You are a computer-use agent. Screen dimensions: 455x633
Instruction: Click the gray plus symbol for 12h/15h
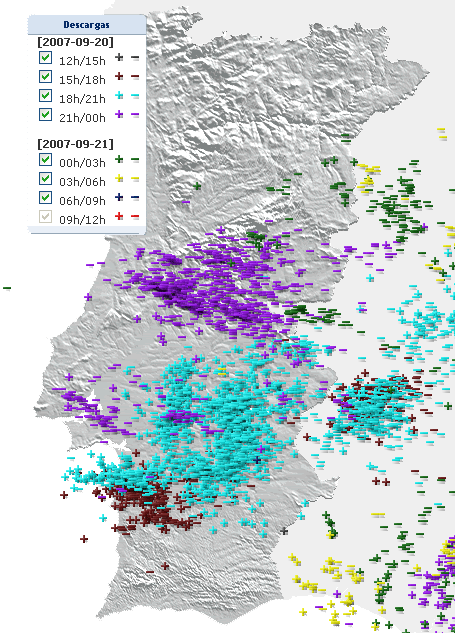pos(119,57)
